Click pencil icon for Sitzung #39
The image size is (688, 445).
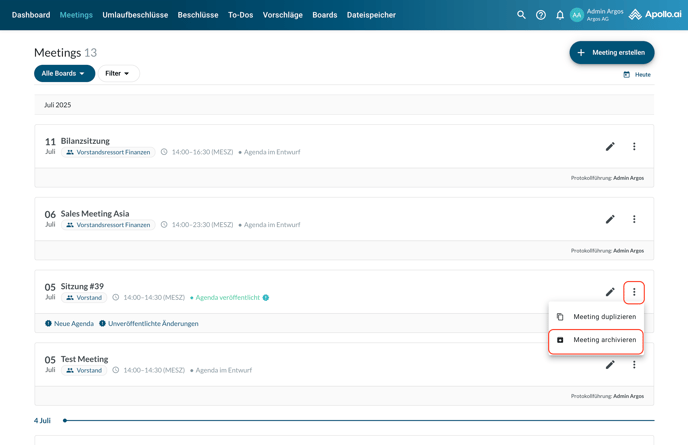(610, 292)
